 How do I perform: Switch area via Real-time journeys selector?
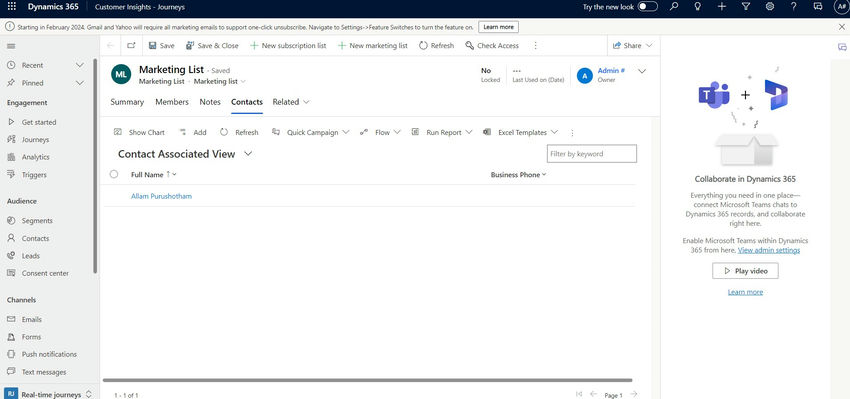pos(48,394)
